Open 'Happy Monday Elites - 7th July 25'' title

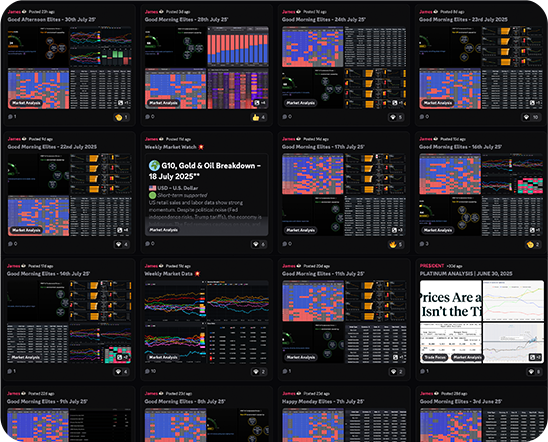(x=323, y=401)
